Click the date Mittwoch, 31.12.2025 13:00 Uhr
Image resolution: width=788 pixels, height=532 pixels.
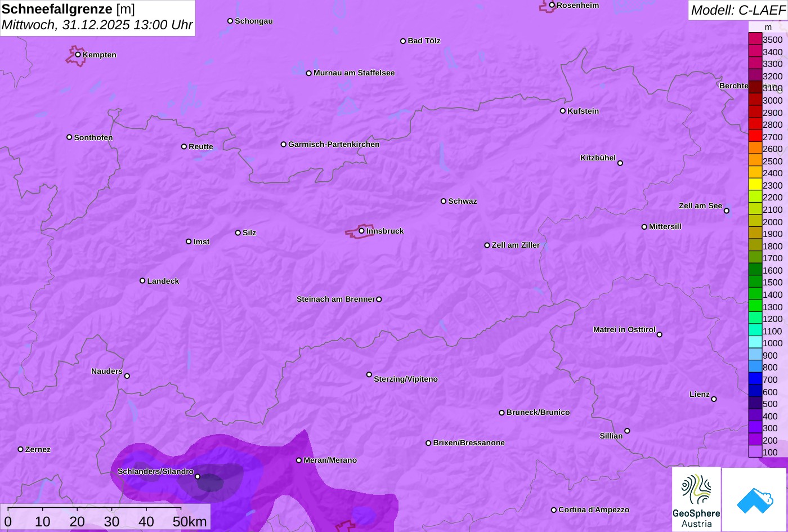(97, 25)
